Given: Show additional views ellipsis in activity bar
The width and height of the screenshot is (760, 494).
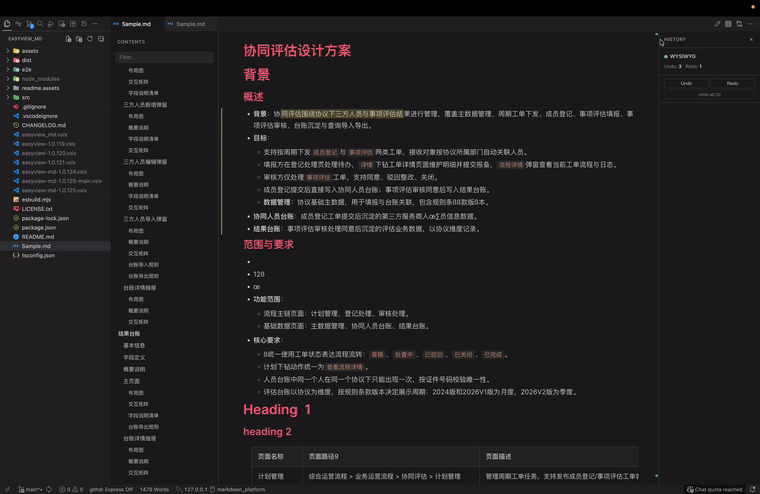Looking at the screenshot, I should pos(95,23).
